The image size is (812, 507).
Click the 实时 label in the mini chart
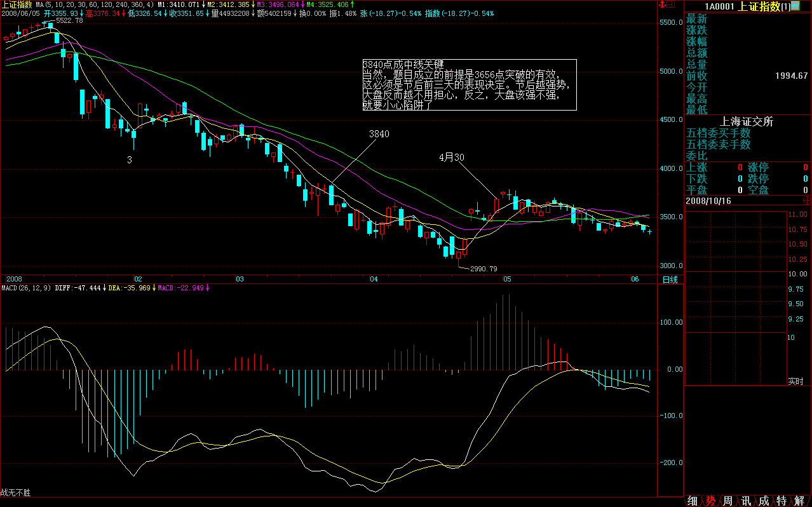click(x=795, y=381)
